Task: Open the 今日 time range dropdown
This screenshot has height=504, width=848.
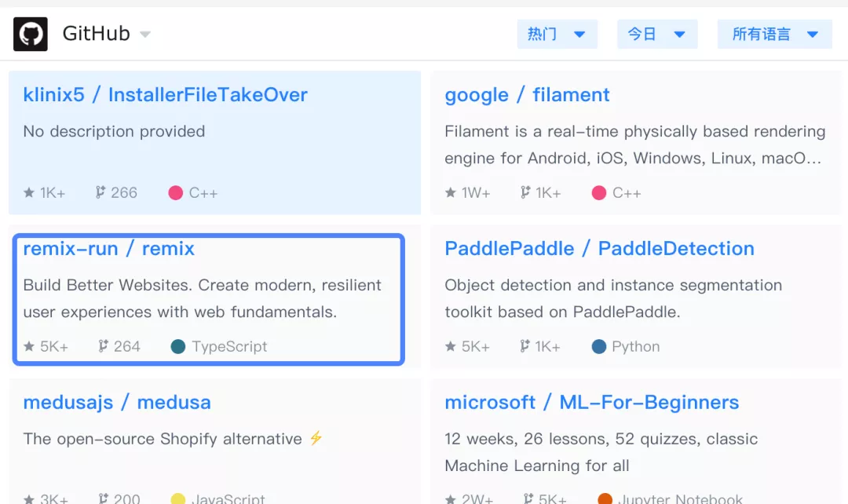Action: (x=657, y=34)
